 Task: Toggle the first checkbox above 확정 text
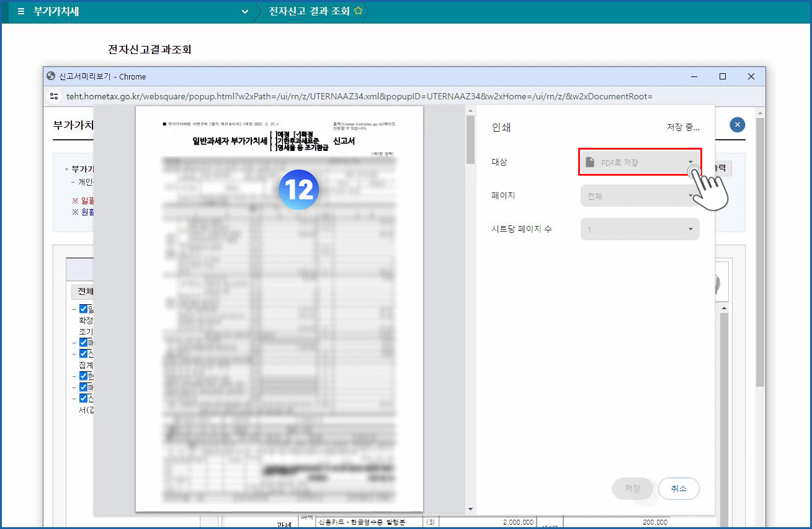84,309
